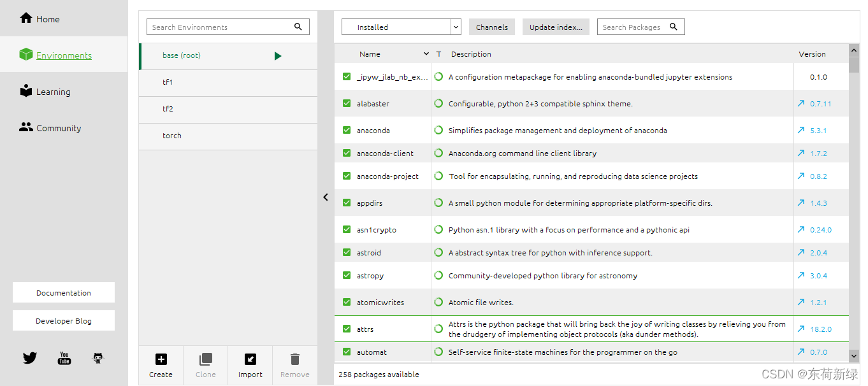Image resolution: width=868 pixels, height=386 pixels.
Task: Click the Search Environments magnifier icon
Action: (x=298, y=27)
